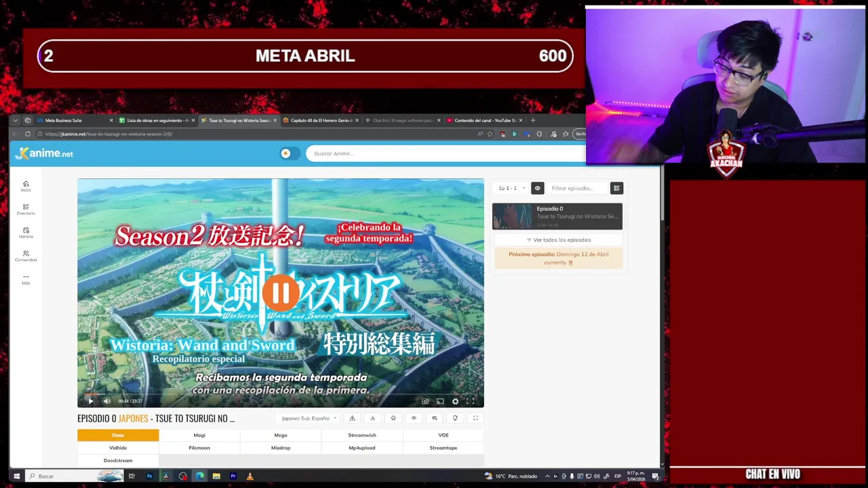Toggle watched episodes eye button in episode panel
The width and height of the screenshot is (868, 488).
pyautogui.click(x=537, y=188)
